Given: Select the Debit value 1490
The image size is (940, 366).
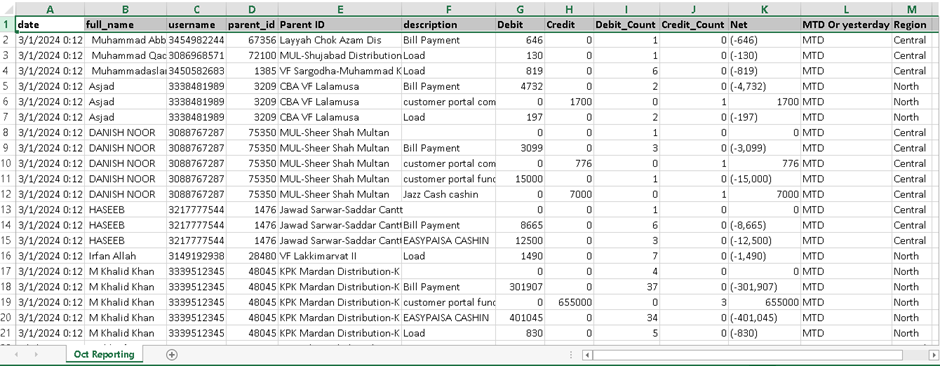Looking at the screenshot, I should point(520,256).
